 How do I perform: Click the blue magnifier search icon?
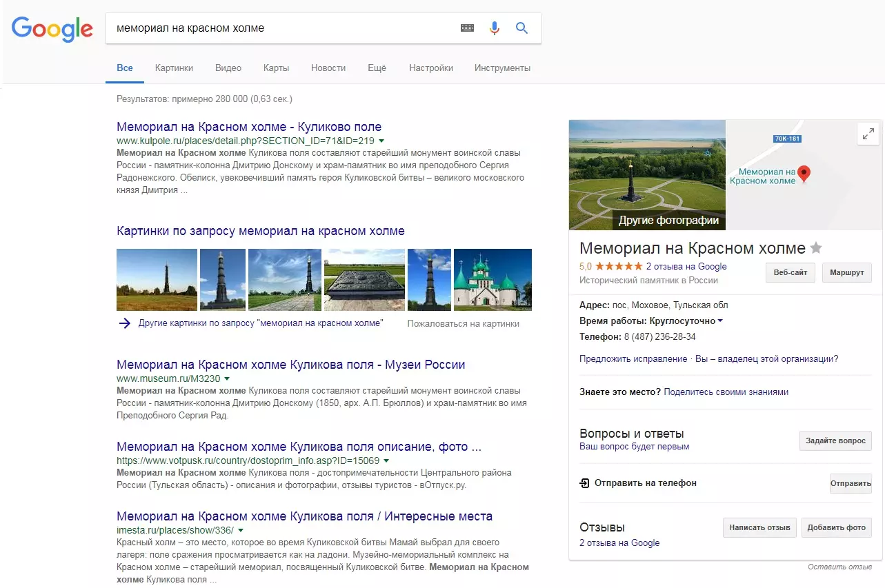click(x=521, y=28)
